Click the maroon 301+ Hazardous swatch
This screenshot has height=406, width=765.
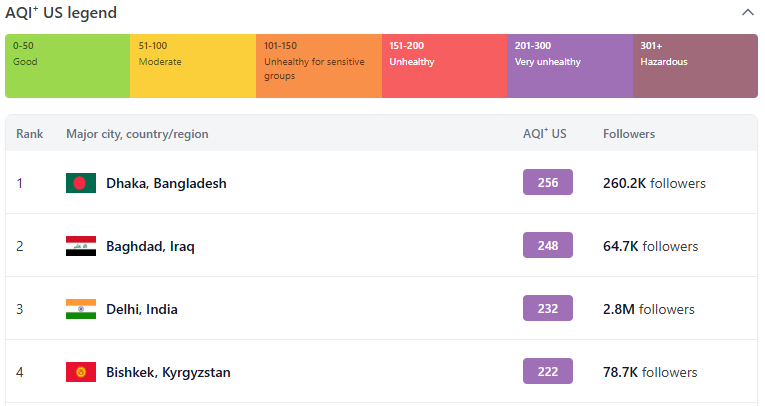pos(696,66)
